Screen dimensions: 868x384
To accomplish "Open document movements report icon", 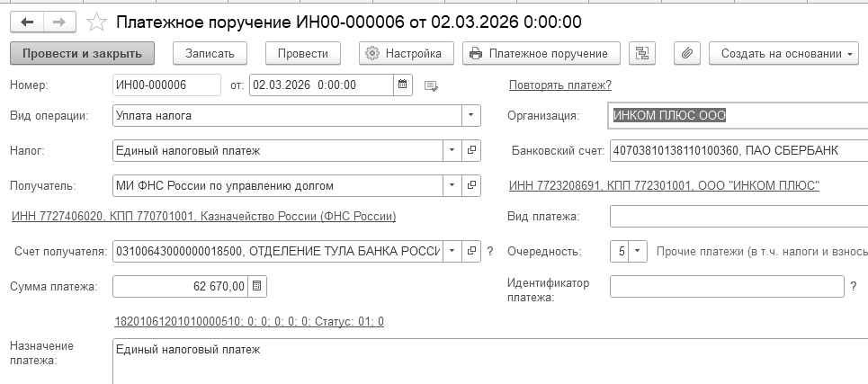I will 642,53.
